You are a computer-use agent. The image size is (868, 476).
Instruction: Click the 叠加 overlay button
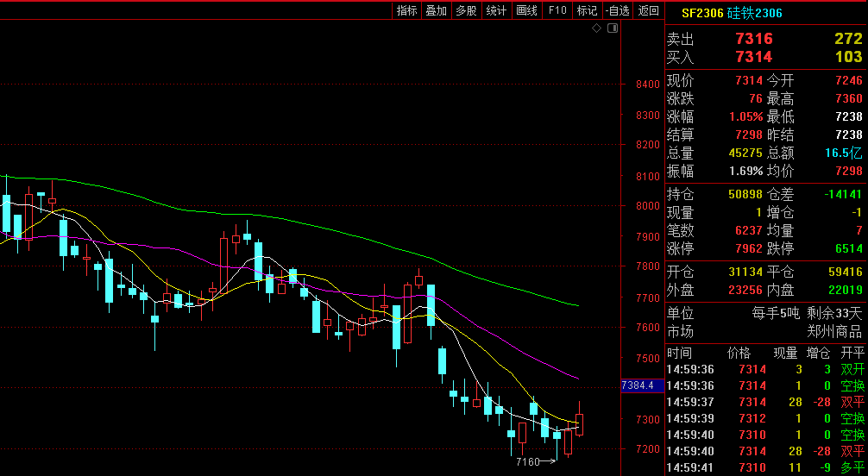tap(437, 10)
